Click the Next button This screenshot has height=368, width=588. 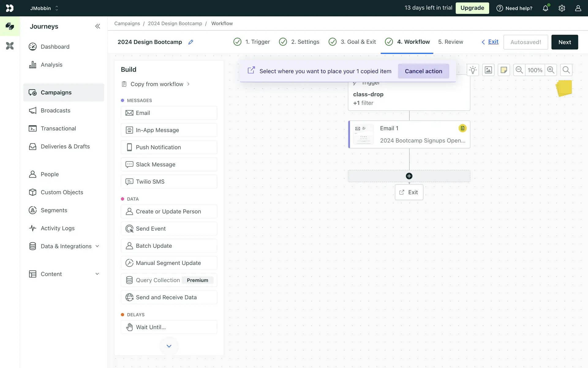pos(564,42)
